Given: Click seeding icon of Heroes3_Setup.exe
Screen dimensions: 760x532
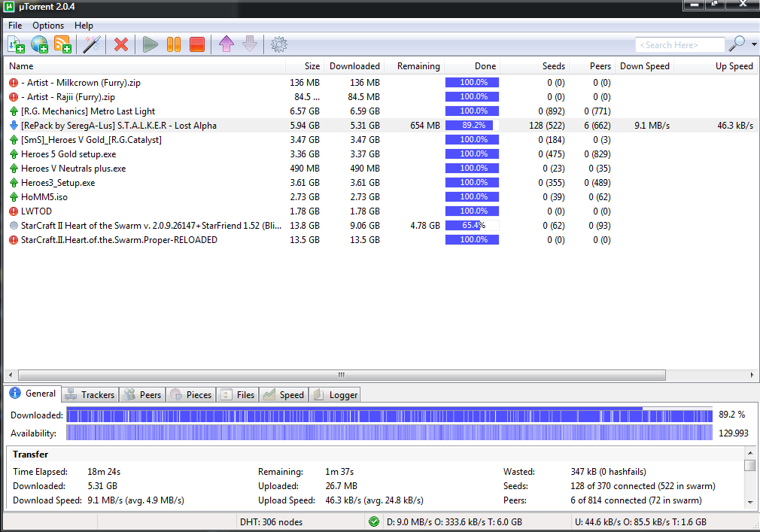Looking at the screenshot, I should coord(14,183).
